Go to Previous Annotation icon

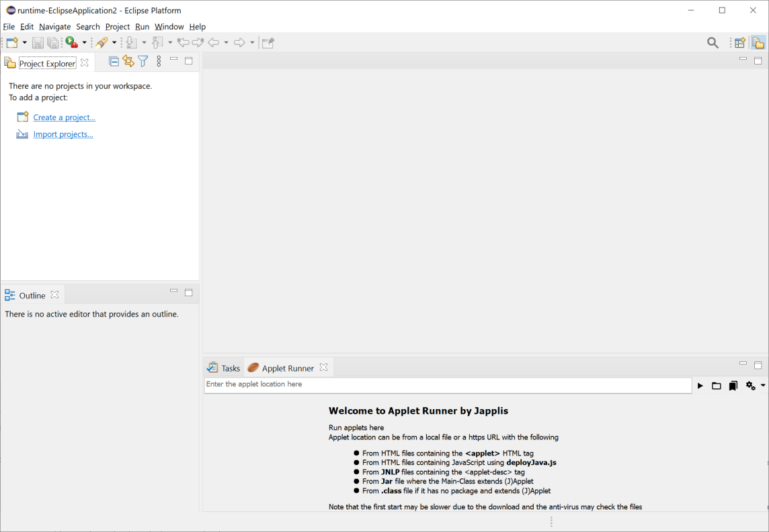tap(157, 42)
